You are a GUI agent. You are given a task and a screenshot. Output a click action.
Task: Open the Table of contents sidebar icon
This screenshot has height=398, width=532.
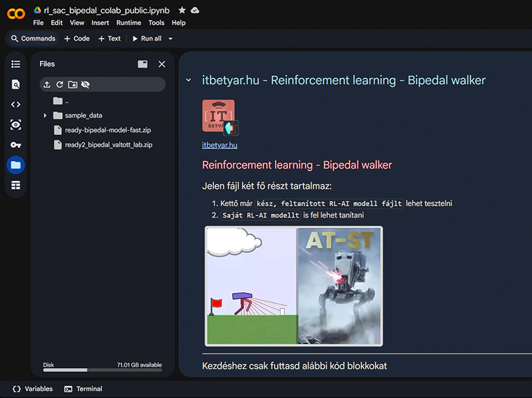pos(16,64)
